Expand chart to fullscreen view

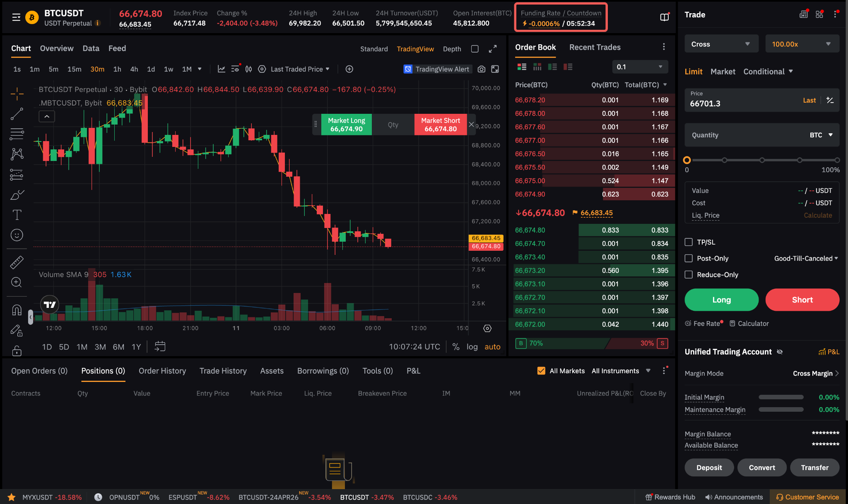pos(492,49)
